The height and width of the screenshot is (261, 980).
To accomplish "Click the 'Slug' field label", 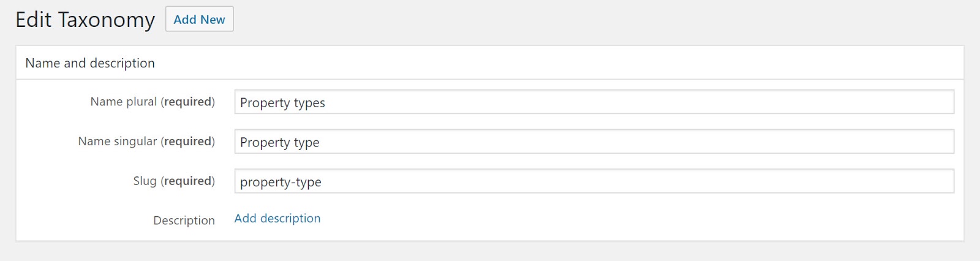I will pos(145,181).
